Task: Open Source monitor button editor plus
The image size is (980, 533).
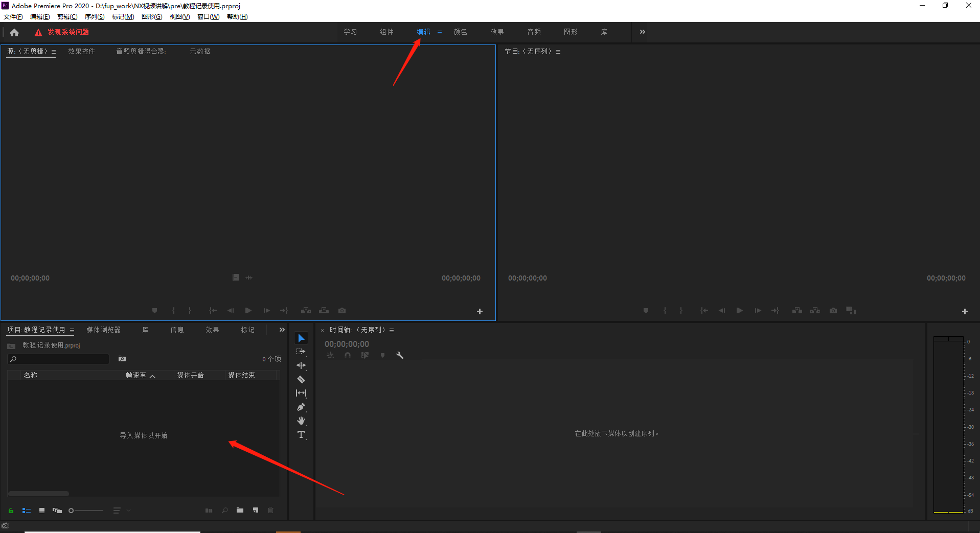Action: click(x=480, y=311)
